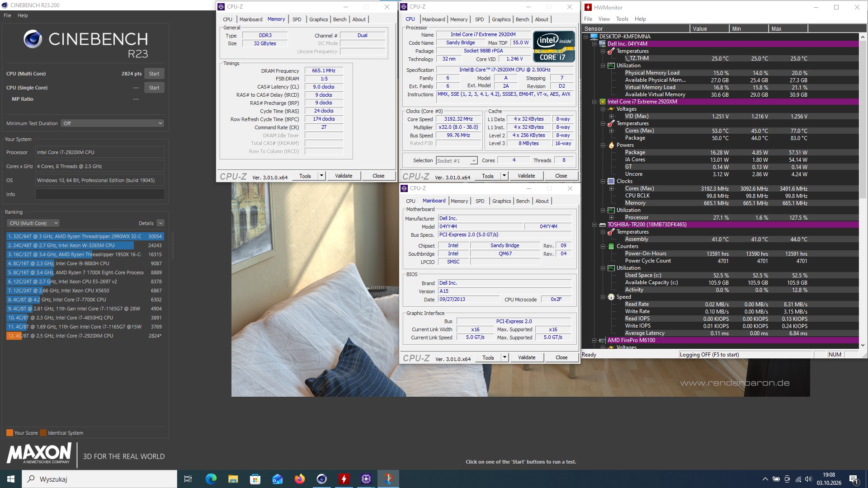Expand the VID (Max) voltage entry
The width and height of the screenshot is (868, 488).
click(x=611, y=116)
